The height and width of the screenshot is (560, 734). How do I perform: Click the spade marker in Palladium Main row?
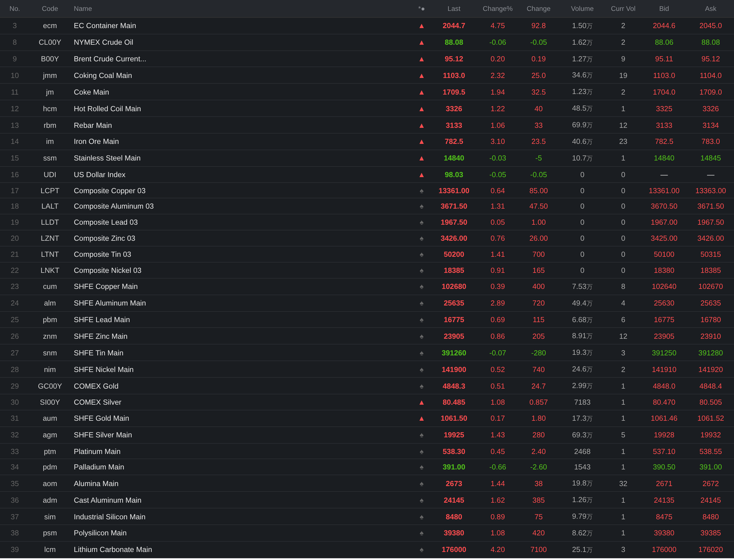pos(421,467)
